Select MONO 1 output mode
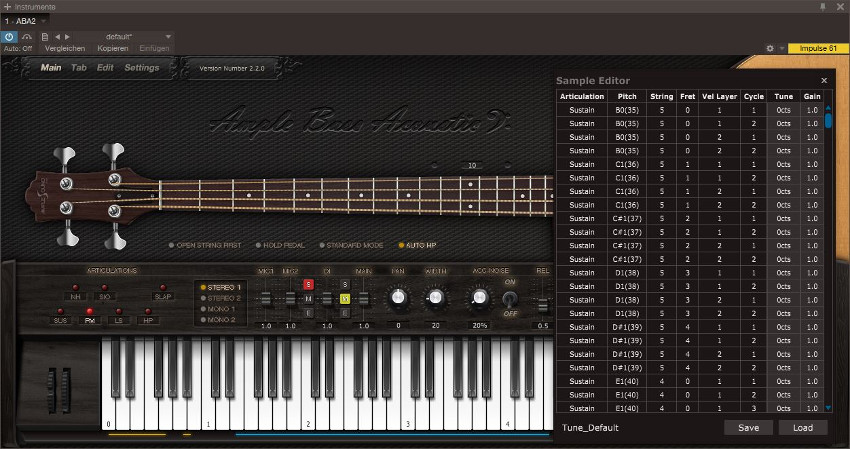This screenshot has width=850, height=449. pos(218,309)
